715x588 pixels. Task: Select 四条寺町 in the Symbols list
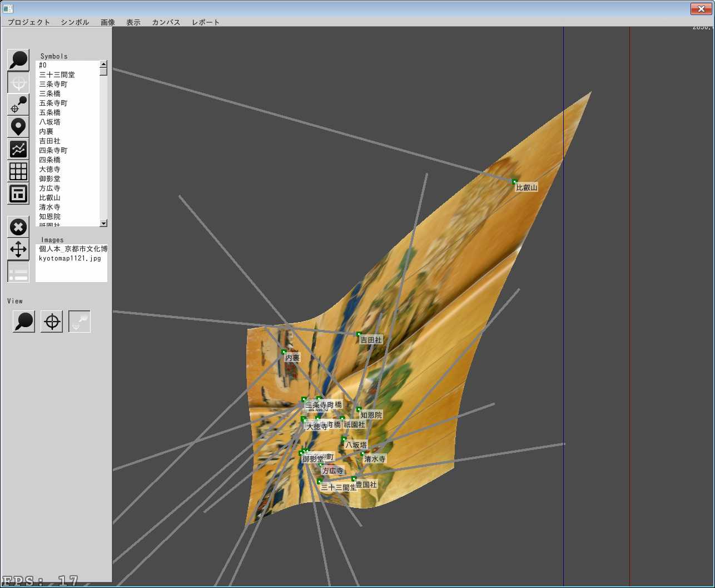click(x=67, y=150)
